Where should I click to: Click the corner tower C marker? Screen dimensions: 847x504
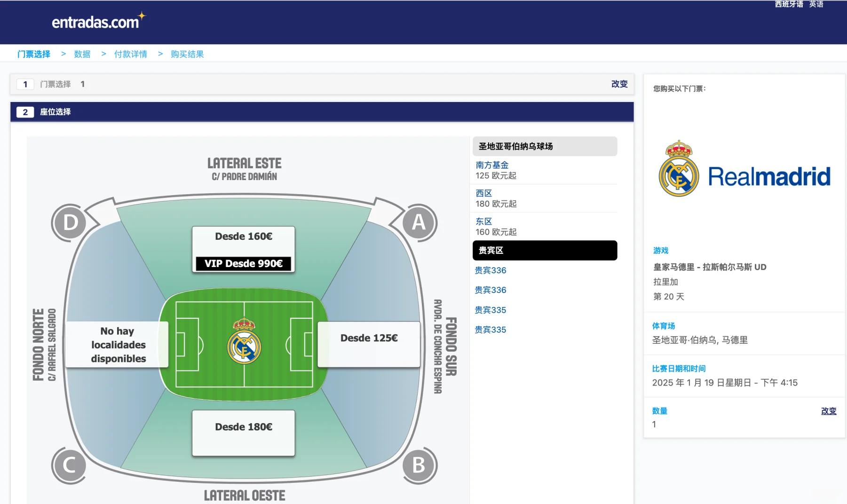click(x=70, y=465)
